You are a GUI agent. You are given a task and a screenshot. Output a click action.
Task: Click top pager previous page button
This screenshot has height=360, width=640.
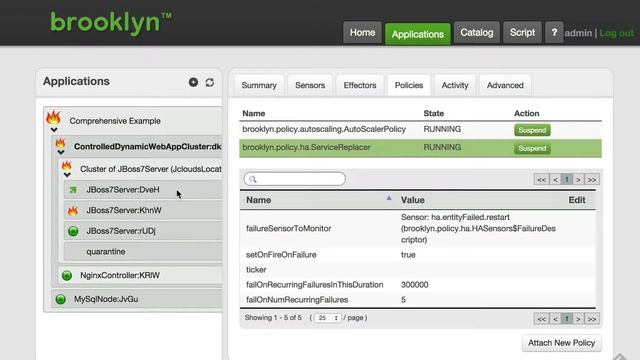(x=555, y=180)
